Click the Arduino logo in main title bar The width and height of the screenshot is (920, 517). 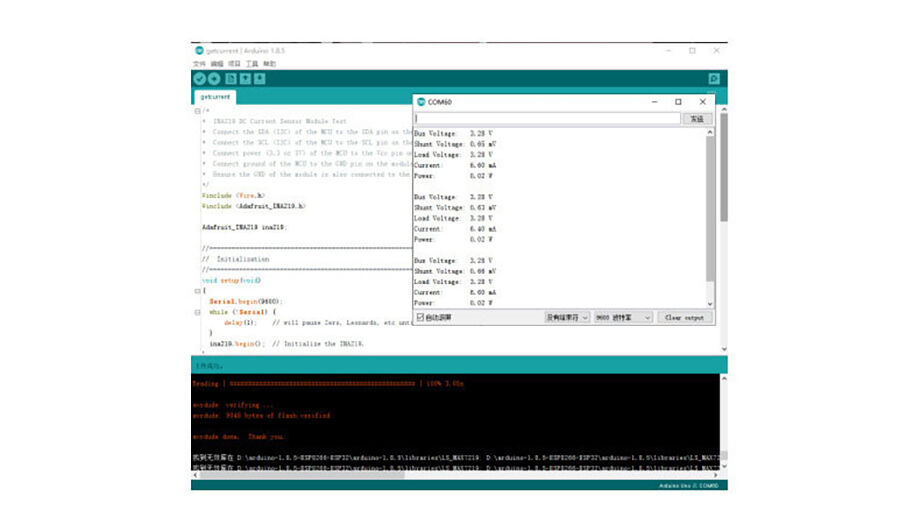pos(199,50)
